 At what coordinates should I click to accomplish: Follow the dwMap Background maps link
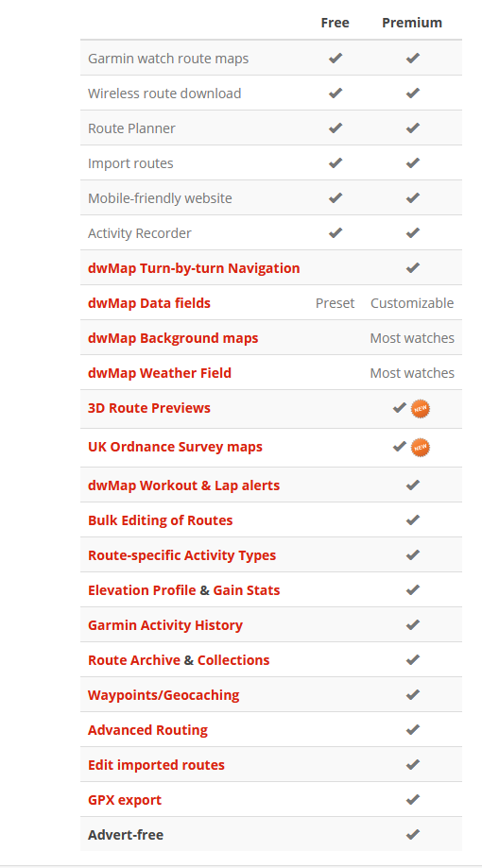coord(173,338)
